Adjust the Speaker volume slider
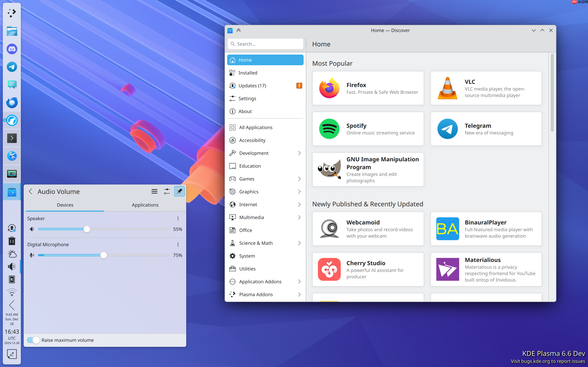 pyautogui.click(x=87, y=229)
